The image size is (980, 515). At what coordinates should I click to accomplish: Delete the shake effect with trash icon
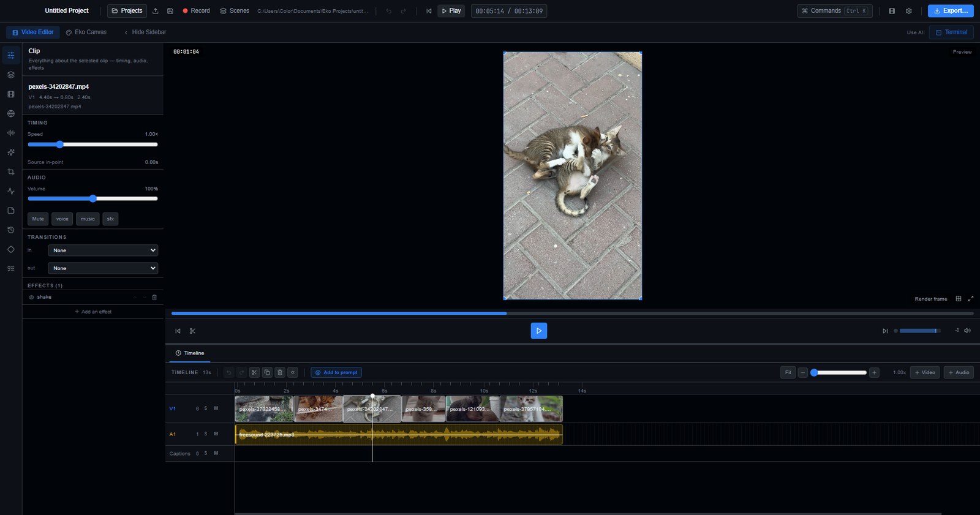[154, 298]
